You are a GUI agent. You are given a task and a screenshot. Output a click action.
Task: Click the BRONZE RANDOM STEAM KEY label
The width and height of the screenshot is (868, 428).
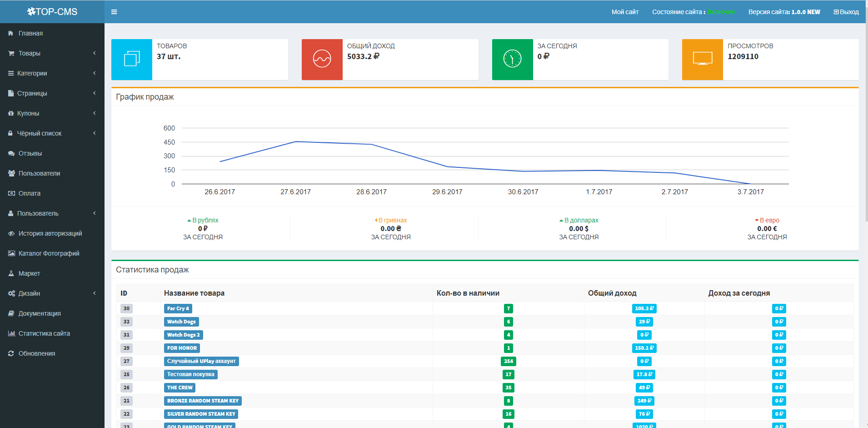(203, 401)
